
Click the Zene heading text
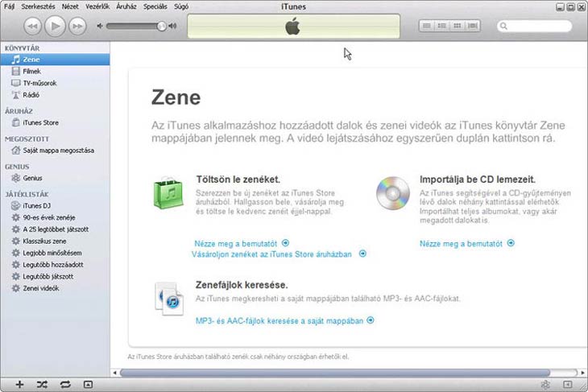tap(176, 97)
